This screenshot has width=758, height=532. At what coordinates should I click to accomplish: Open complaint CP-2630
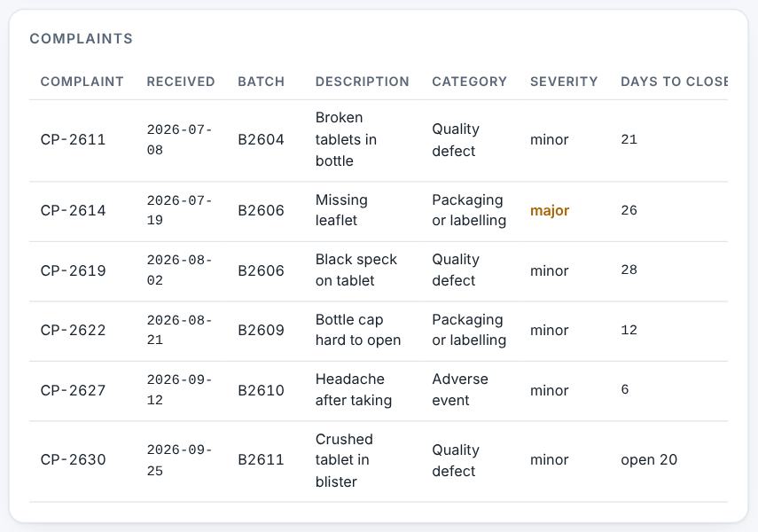pyautogui.click(x=379, y=461)
